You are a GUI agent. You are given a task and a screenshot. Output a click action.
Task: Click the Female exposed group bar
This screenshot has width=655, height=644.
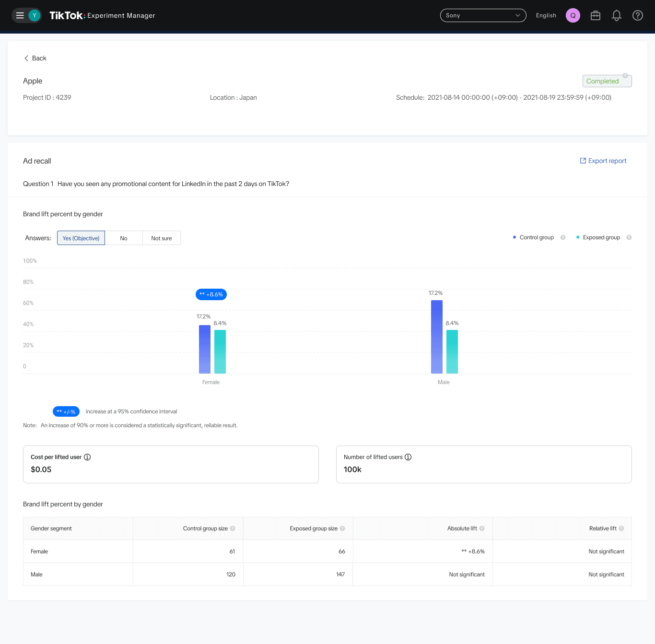(220, 351)
